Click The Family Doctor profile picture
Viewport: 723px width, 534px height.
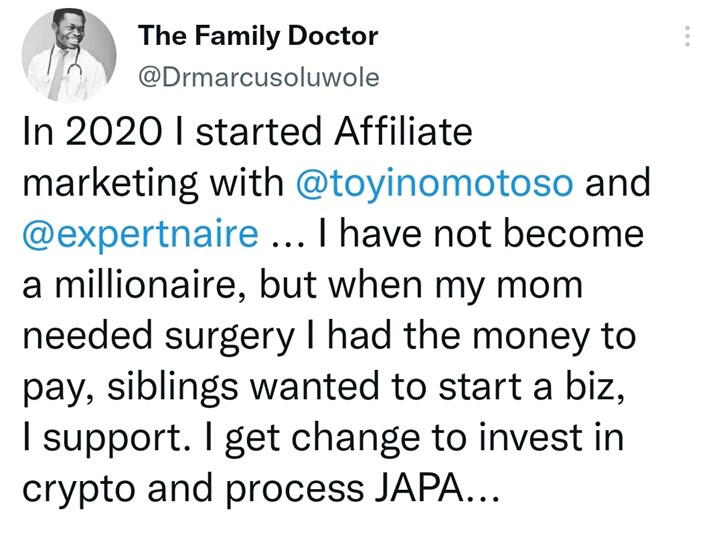click(x=68, y=54)
